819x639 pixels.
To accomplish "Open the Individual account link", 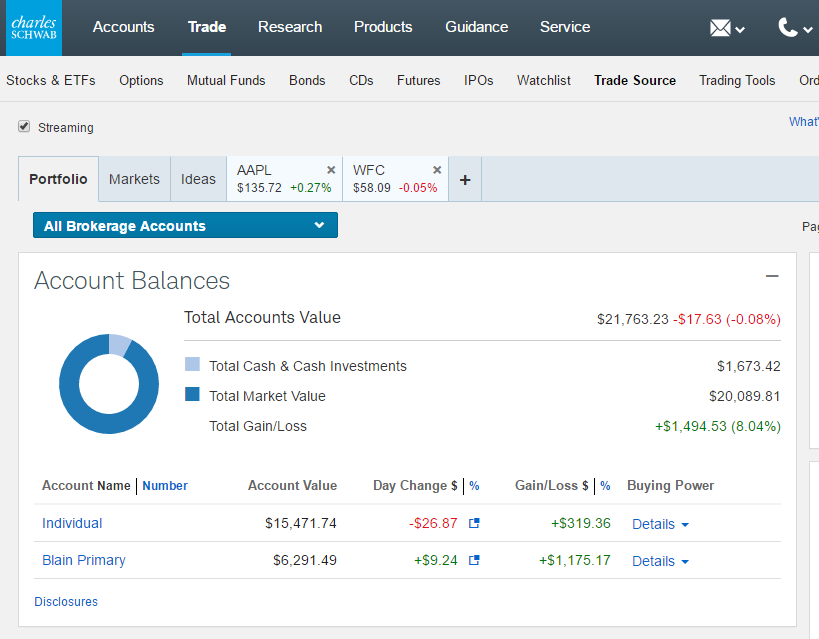I will (72, 523).
